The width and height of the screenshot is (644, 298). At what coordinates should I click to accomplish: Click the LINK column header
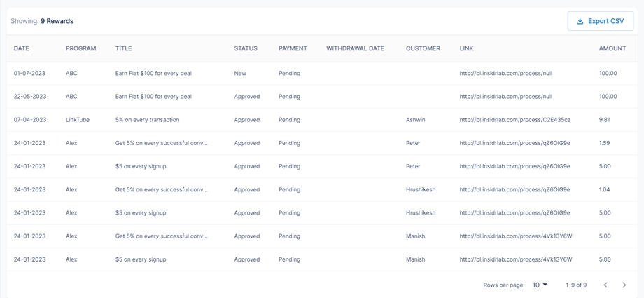[466, 48]
